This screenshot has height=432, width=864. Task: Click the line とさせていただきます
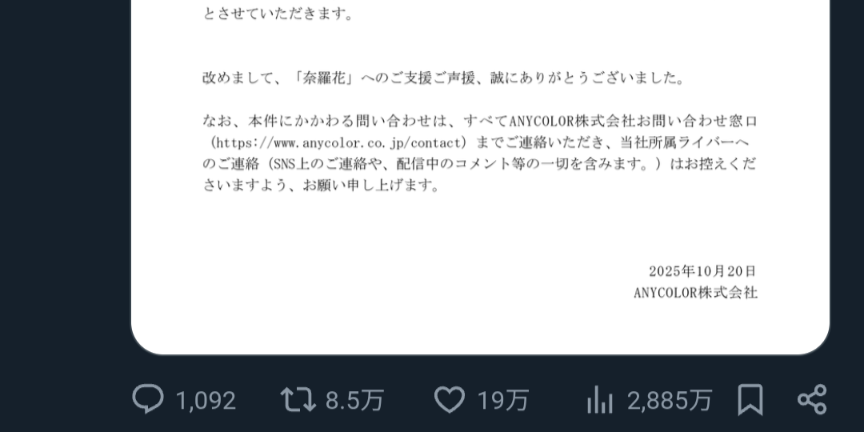coord(278,14)
